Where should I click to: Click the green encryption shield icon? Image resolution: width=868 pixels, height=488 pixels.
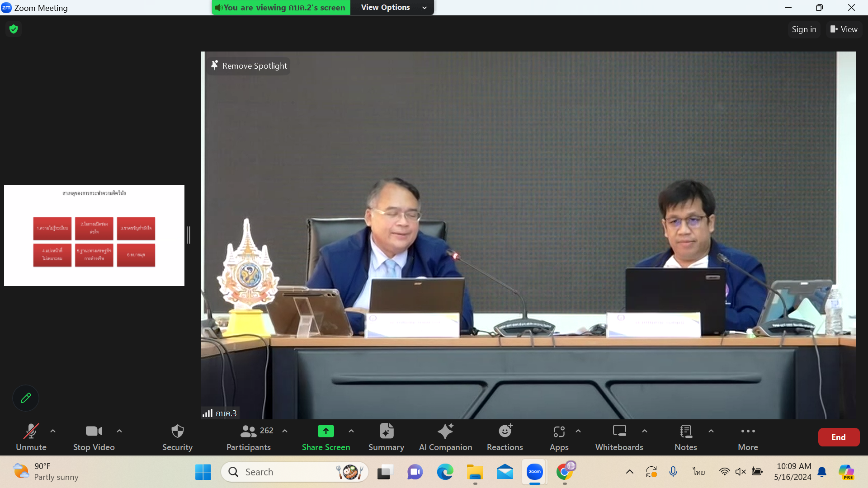(x=14, y=29)
